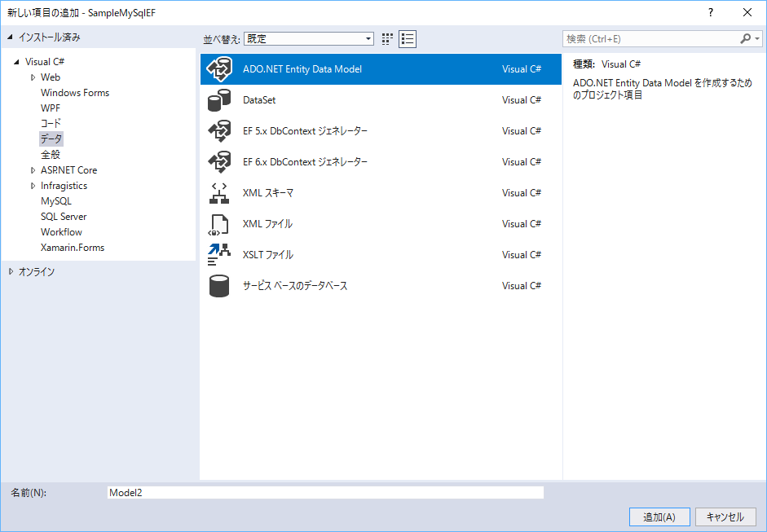Select the SQL Server category

64,217
